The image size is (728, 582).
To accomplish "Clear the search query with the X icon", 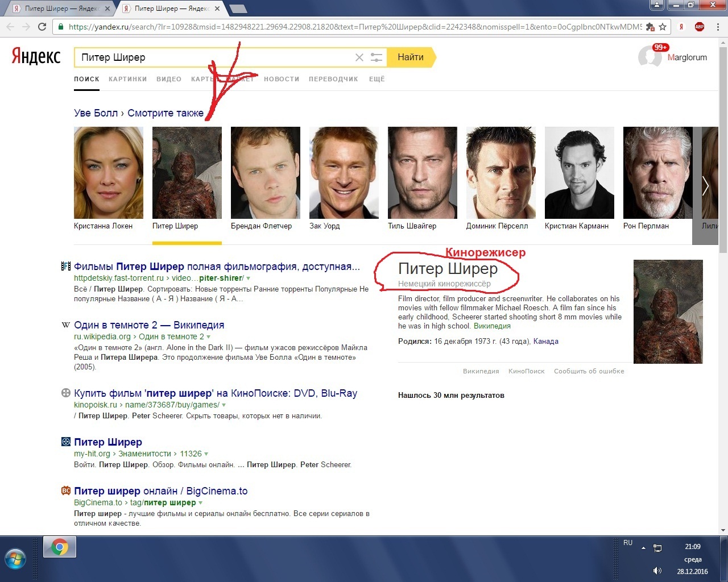I will pos(359,57).
